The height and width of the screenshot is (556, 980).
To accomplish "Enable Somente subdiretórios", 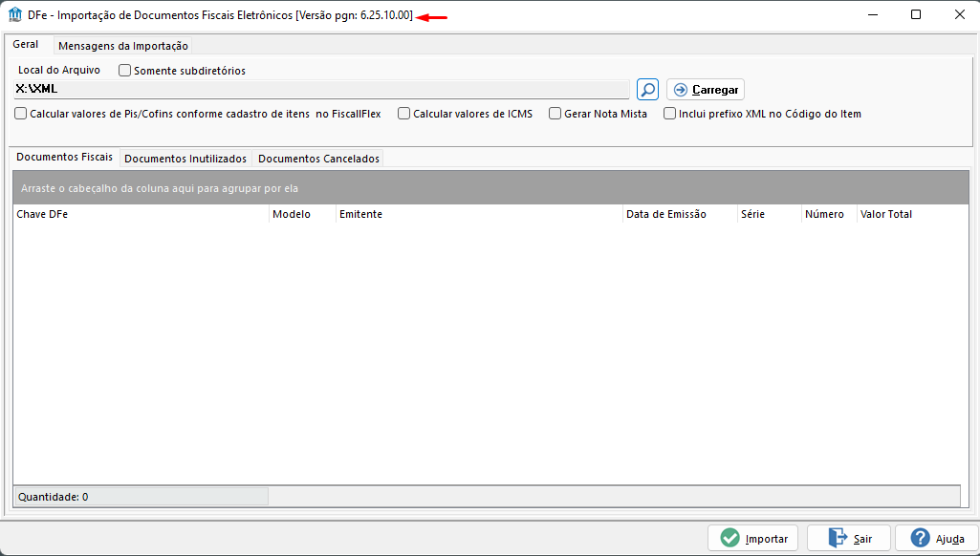I will coord(124,70).
